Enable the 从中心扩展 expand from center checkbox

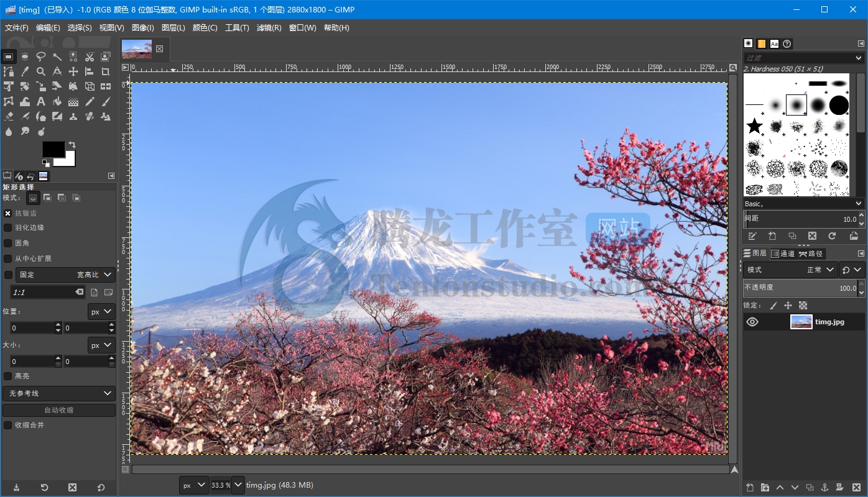(7, 258)
